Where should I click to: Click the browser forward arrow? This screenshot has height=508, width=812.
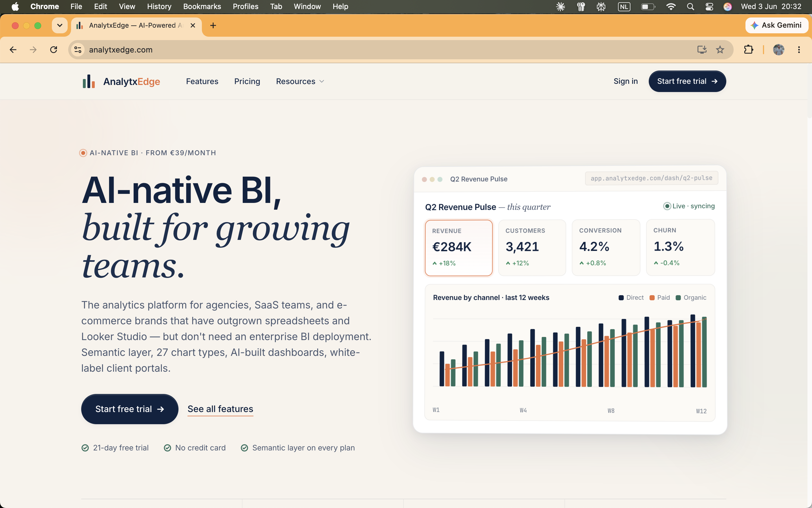[33, 50]
